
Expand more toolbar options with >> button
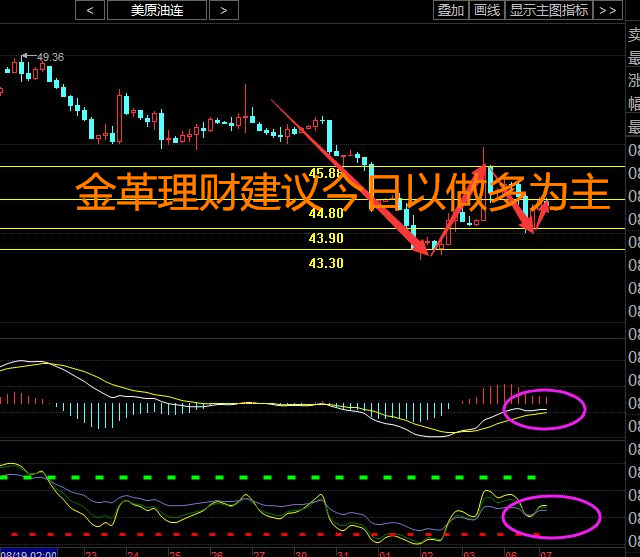(607, 10)
